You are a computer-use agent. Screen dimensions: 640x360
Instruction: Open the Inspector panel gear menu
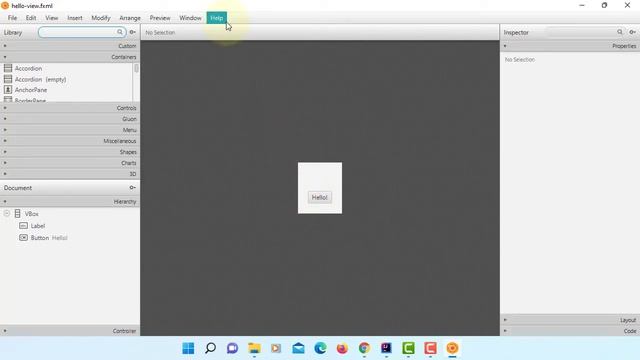(x=632, y=32)
